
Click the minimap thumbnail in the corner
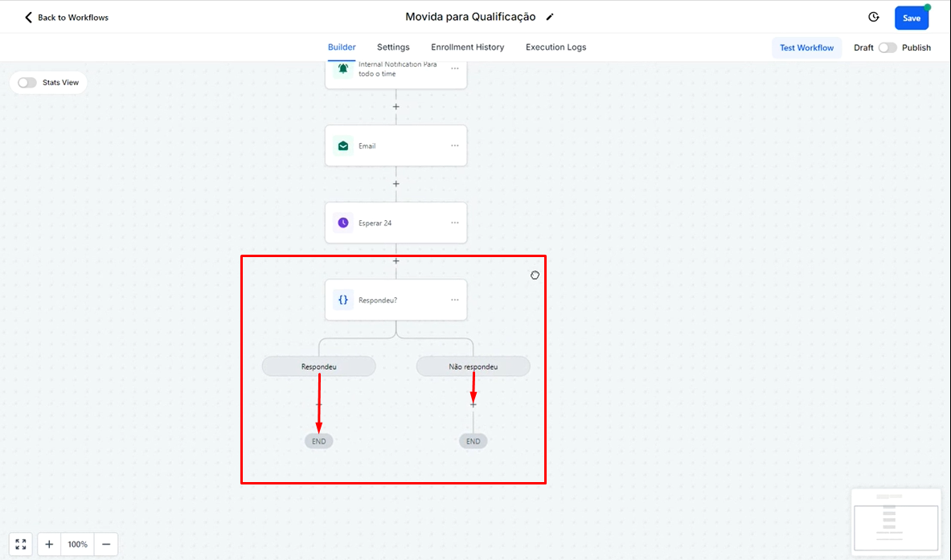tap(896, 521)
